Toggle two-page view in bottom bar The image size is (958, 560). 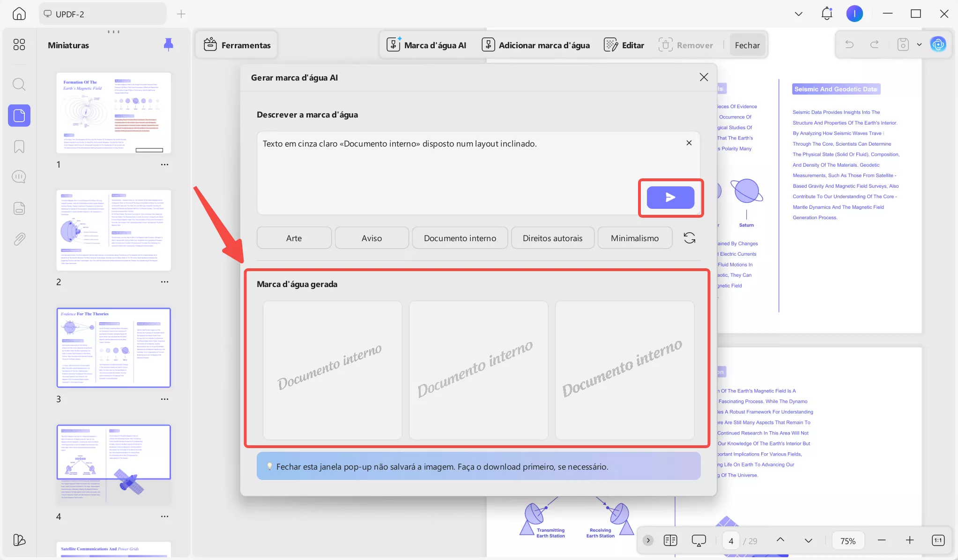click(x=671, y=540)
